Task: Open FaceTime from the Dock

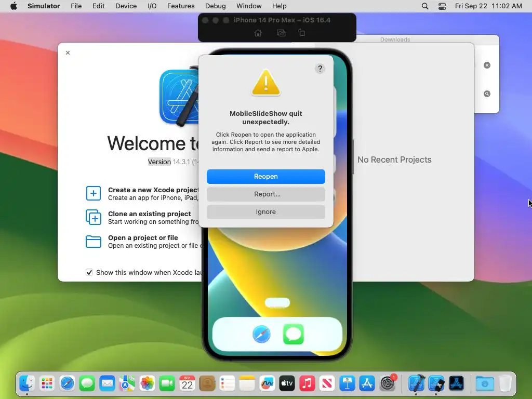Action: pos(167,383)
